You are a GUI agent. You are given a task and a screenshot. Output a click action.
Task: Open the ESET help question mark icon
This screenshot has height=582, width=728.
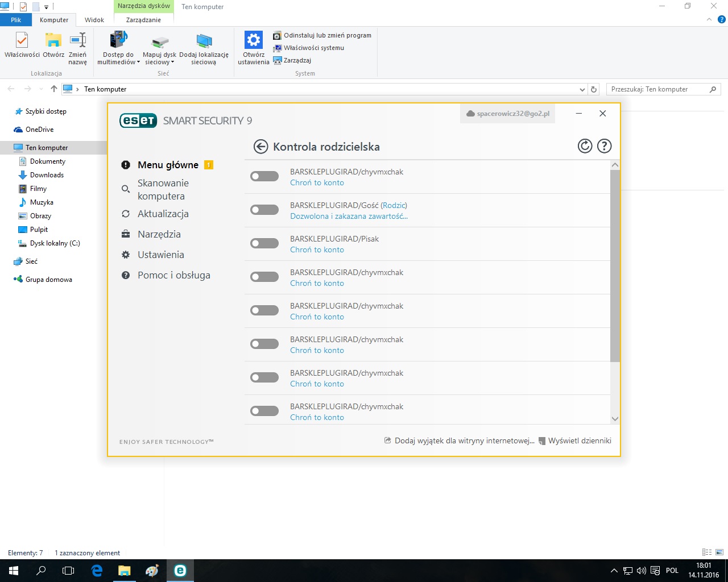click(x=604, y=146)
